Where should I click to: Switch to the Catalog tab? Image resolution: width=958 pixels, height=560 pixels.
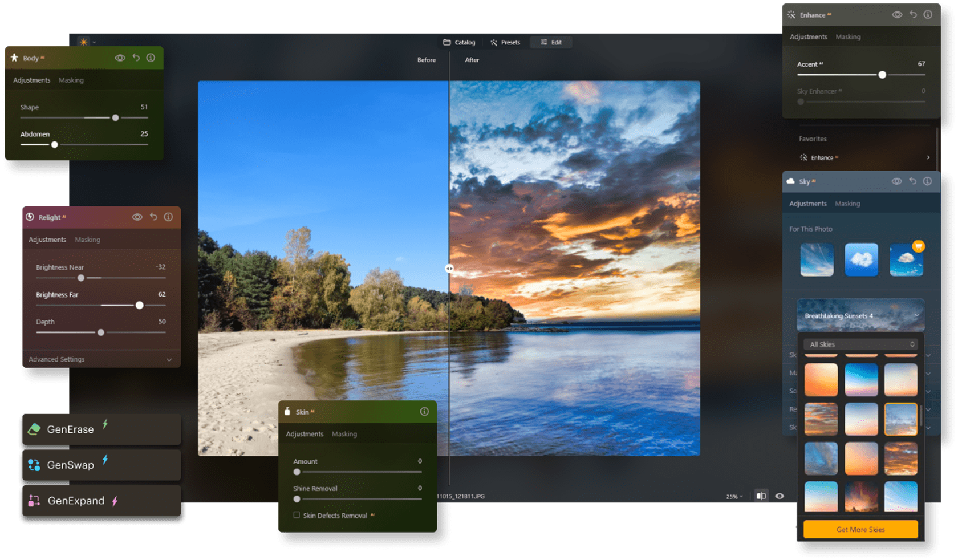pyautogui.click(x=460, y=42)
